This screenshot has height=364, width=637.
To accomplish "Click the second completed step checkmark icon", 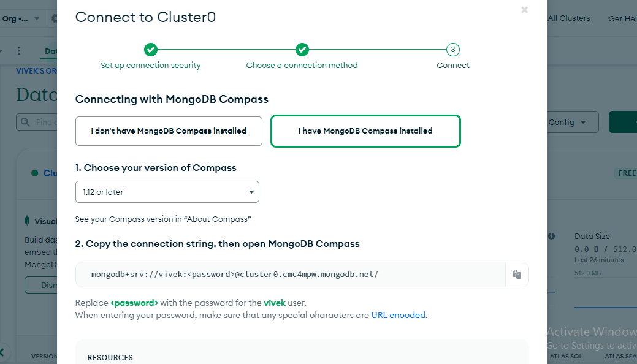I will (302, 50).
